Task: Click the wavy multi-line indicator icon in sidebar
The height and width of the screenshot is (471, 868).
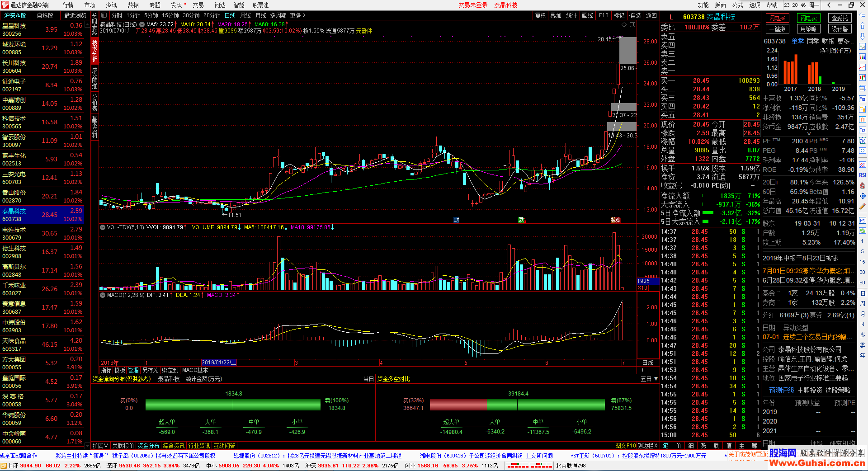Action: point(863,165)
